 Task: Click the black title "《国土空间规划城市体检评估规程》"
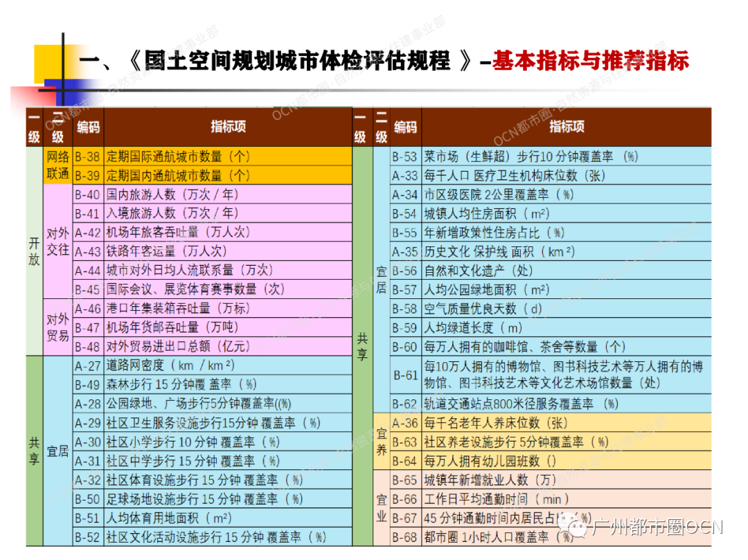tap(299, 61)
